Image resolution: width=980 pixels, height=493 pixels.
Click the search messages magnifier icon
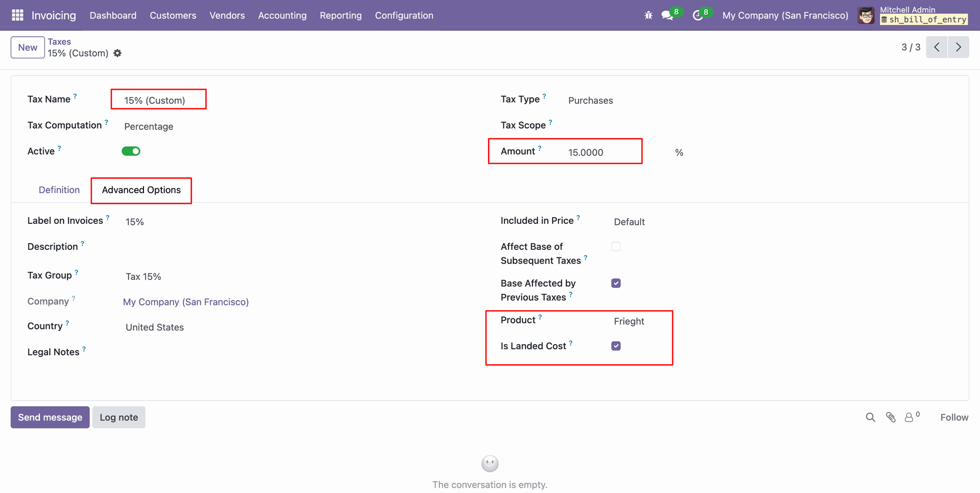point(870,417)
